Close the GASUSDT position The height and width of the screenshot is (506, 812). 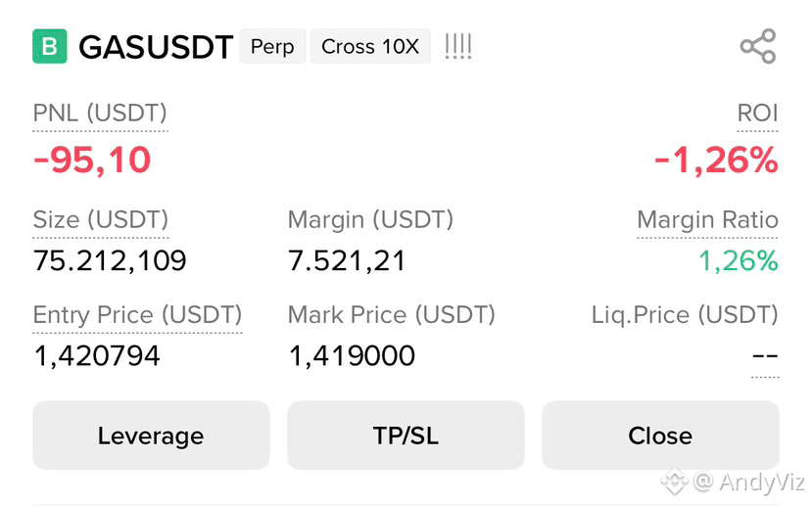pos(660,436)
